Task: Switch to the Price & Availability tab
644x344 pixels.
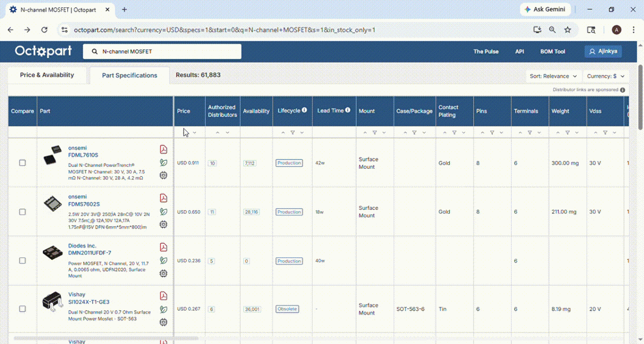Action: pyautogui.click(x=47, y=75)
